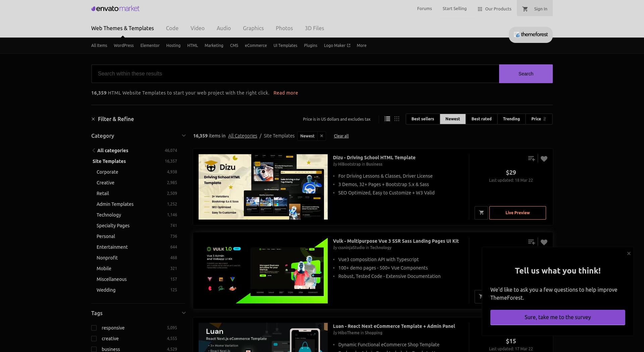Switch to the Graphics marketplace tab

click(253, 28)
